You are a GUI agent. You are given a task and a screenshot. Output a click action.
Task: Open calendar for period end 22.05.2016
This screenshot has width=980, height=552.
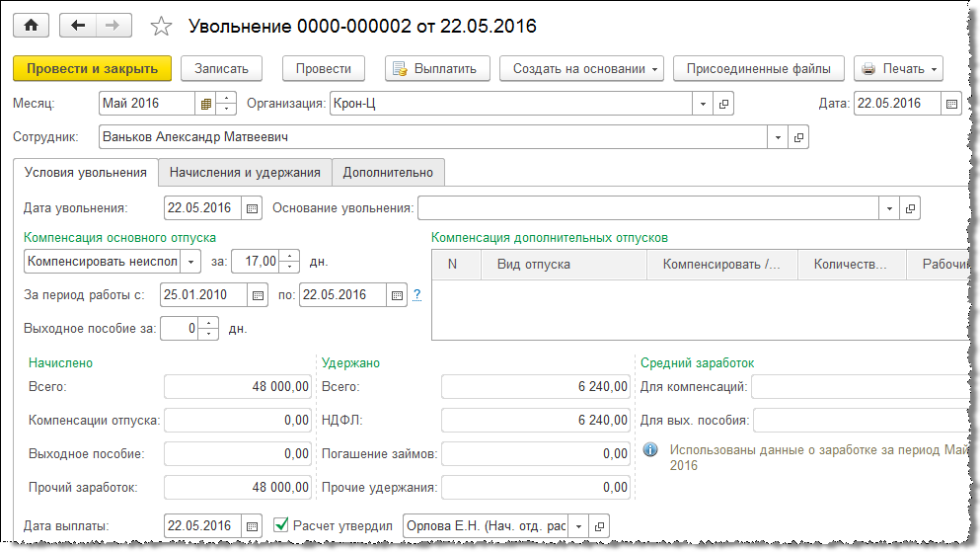[x=397, y=295]
